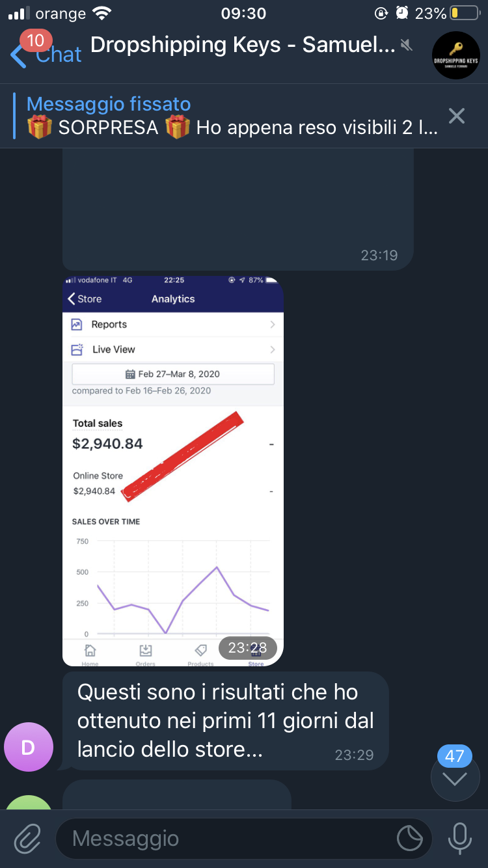Screen dimensions: 488x868
Task: Open the Shopify analytics screenshot image
Action: [x=173, y=470]
